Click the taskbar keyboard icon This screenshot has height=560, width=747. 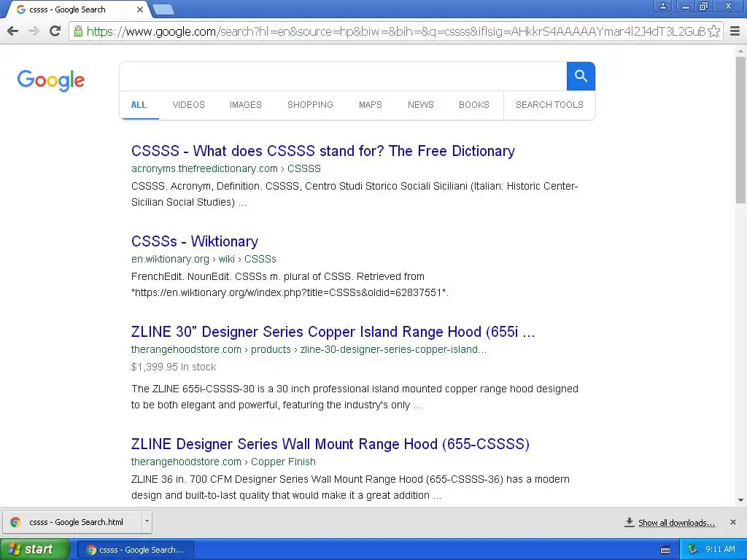(665, 550)
